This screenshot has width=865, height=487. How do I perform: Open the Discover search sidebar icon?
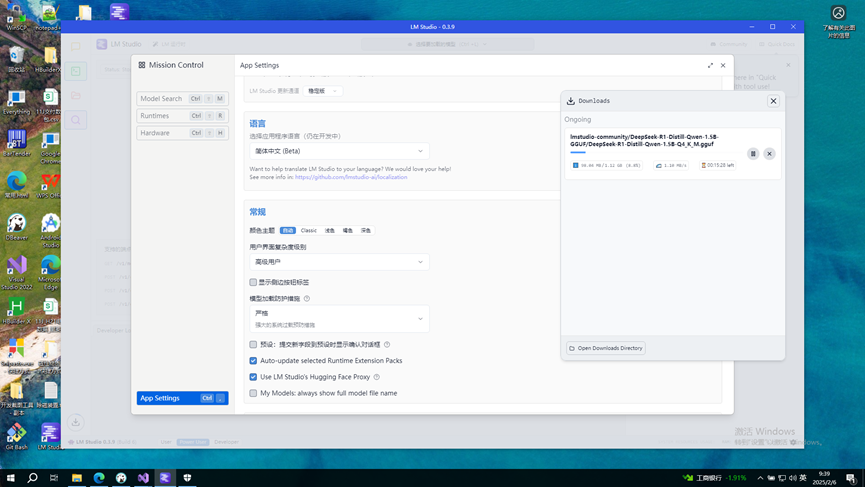[76, 120]
